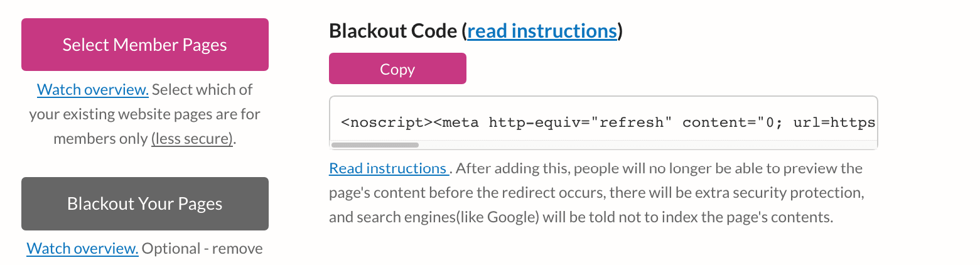Click the underlined (less secure) link
The width and height of the screenshot is (980, 265).
coord(192,139)
